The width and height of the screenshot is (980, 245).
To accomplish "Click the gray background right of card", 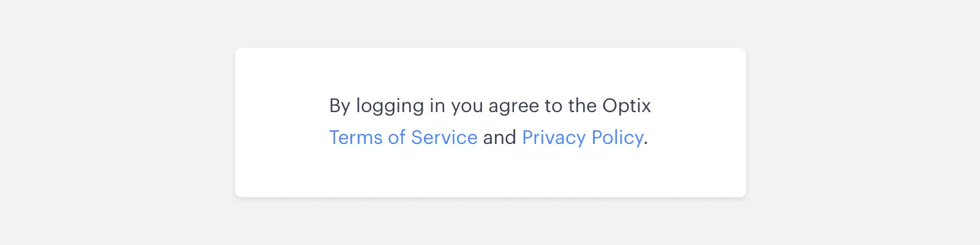I will coord(864,123).
